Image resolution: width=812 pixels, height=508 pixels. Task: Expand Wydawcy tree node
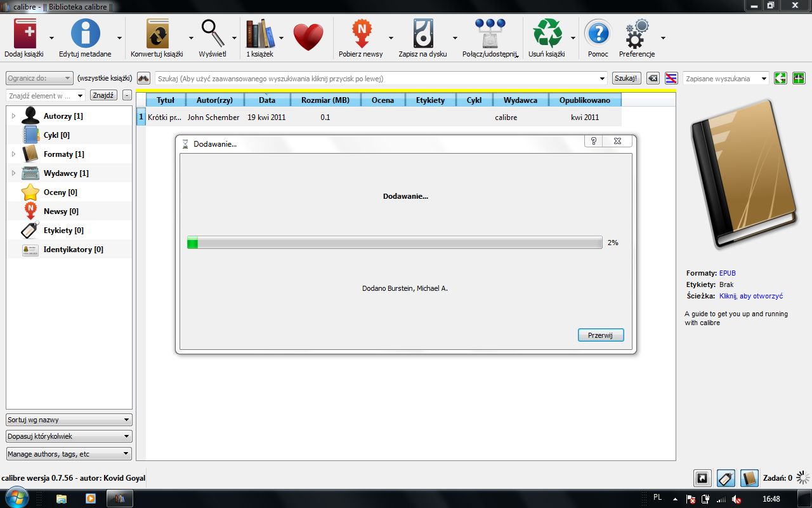pos(13,173)
